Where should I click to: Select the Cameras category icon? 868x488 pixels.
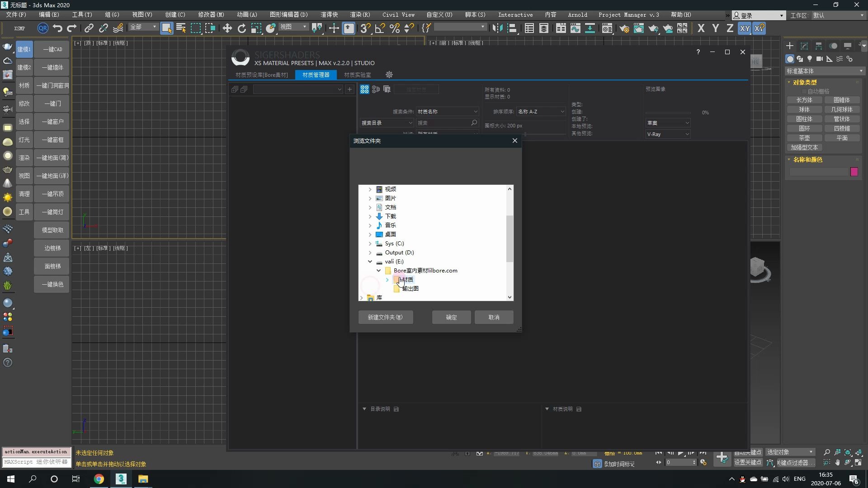820,59
